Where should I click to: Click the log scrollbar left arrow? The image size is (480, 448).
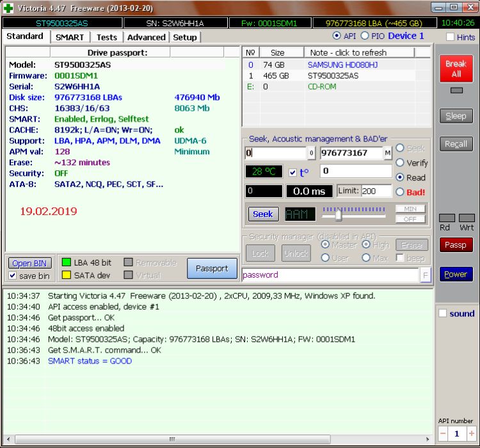point(8,439)
